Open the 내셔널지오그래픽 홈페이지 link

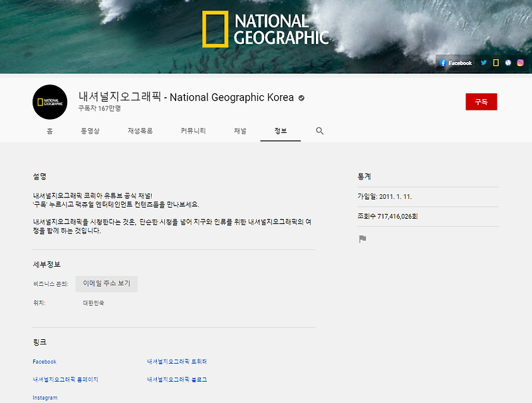65,380
